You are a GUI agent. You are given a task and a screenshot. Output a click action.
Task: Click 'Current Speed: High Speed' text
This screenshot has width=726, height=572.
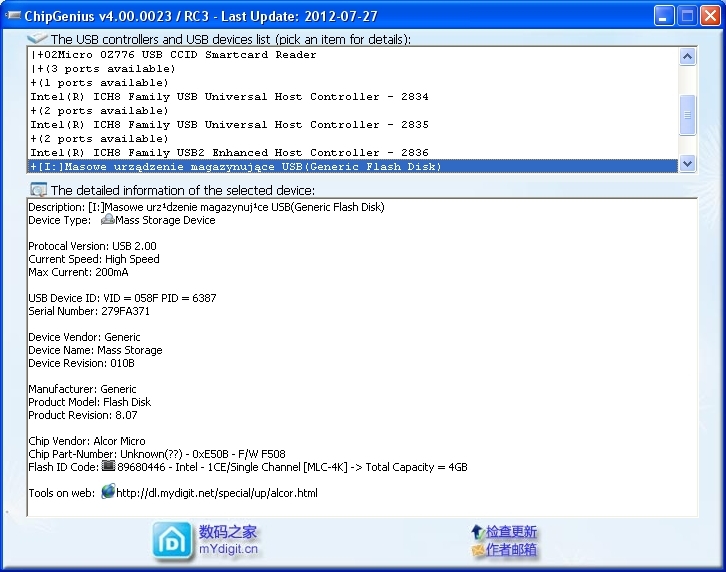[94, 259]
